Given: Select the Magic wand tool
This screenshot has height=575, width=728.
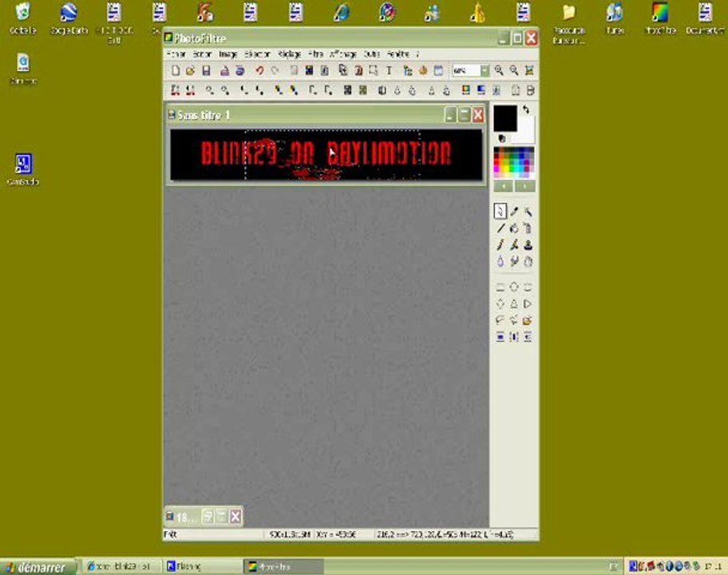Looking at the screenshot, I should tap(528, 212).
